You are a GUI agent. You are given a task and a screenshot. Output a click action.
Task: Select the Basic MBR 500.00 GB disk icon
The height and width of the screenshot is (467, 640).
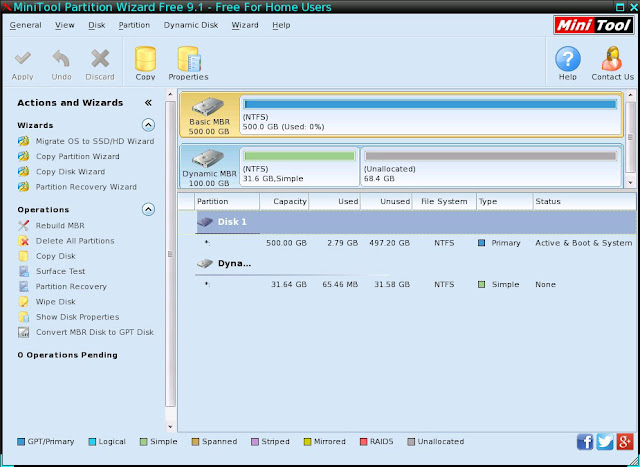click(209, 106)
